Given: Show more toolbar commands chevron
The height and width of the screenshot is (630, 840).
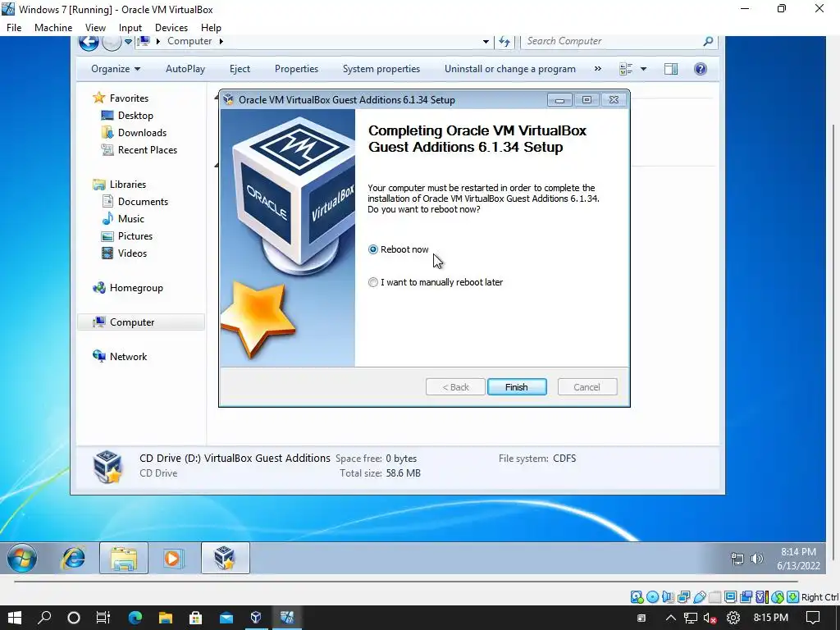Looking at the screenshot, I should tap(598, 69).
